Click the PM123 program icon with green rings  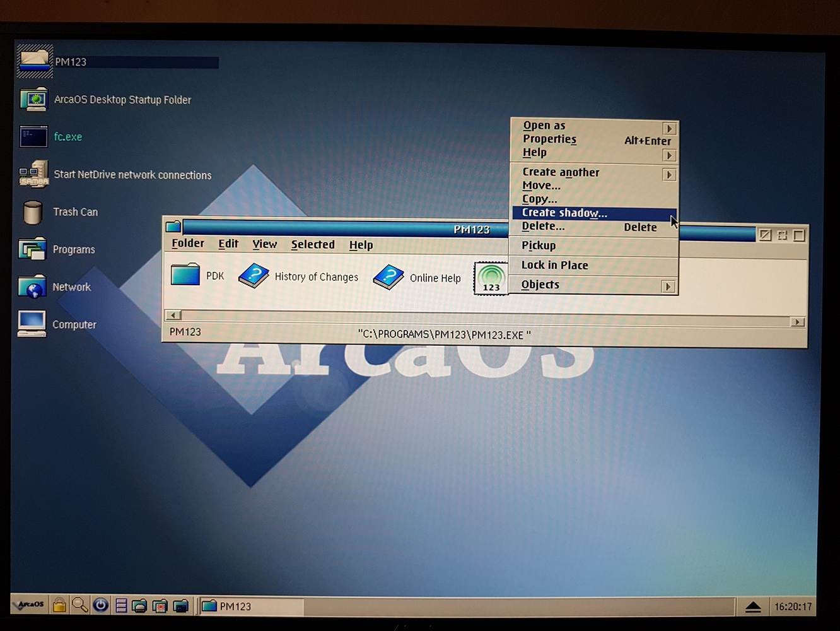pos(491,278)
